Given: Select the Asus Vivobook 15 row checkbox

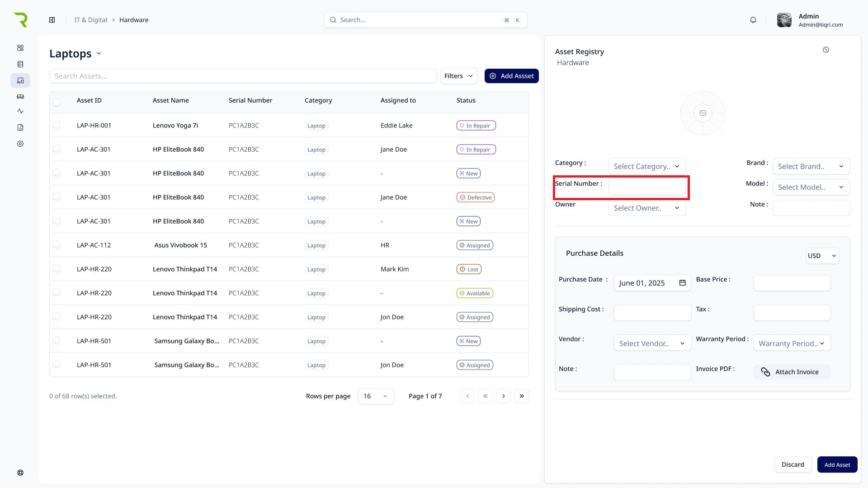Looking at the screenshot, I should pos(57,244).
